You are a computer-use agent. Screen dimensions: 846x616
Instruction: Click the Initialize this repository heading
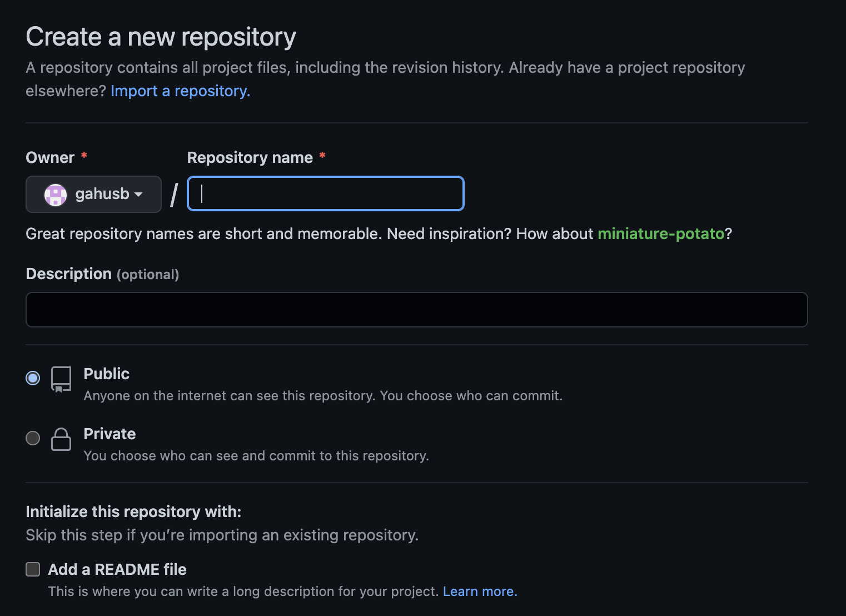(133, 511)
